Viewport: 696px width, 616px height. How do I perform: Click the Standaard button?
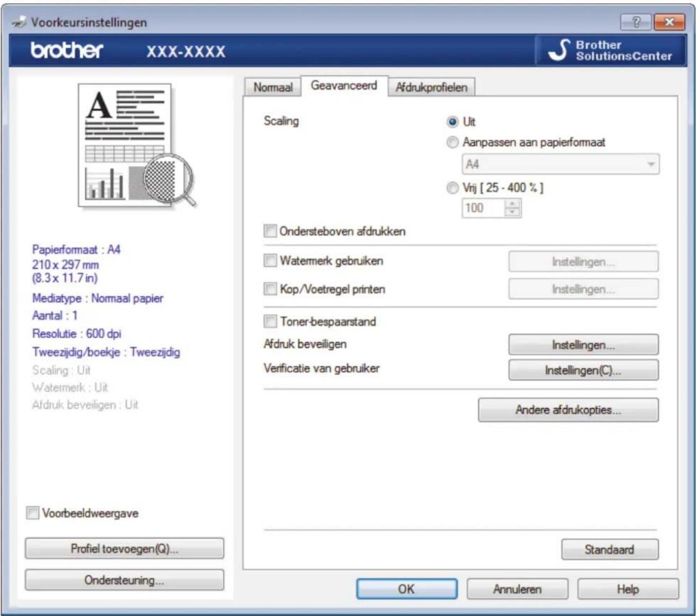[610, 549]
